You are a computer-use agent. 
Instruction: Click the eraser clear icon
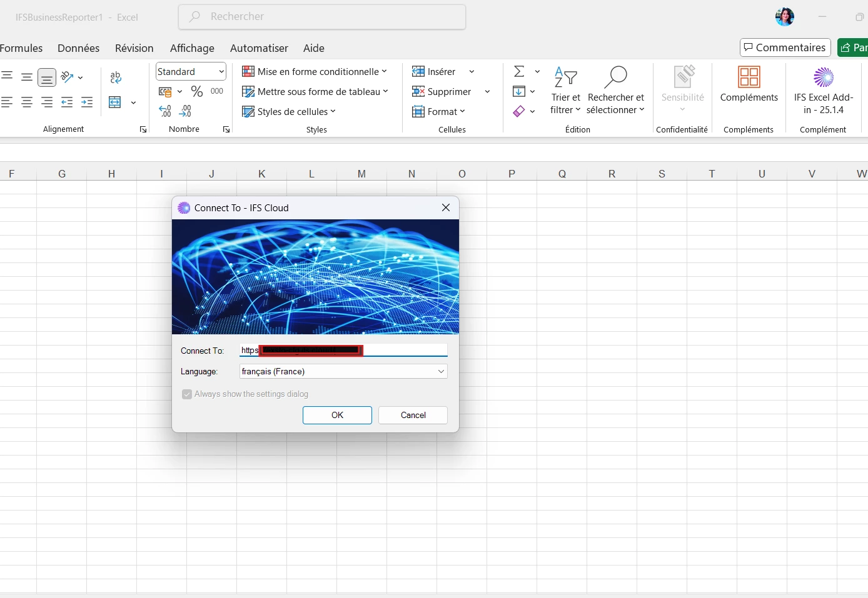[x=519, y=112]
